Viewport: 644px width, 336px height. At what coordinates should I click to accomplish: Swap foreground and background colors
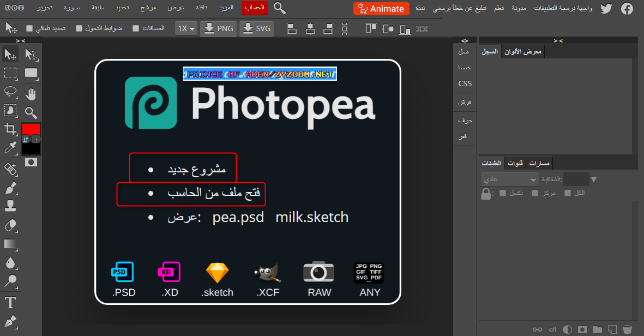(26, 140)
